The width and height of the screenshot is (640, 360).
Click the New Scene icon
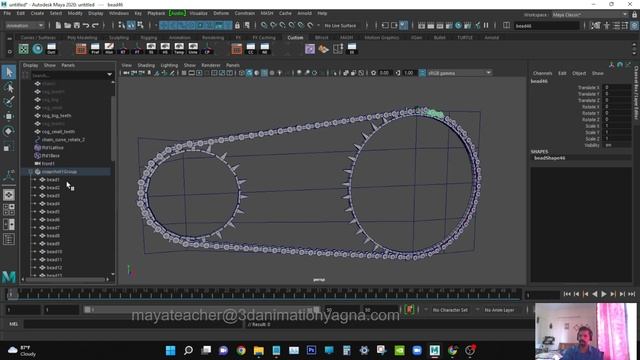click(x=58, y=25)
